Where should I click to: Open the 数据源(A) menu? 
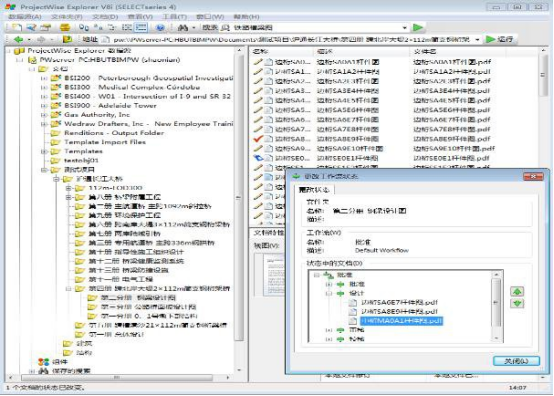coord(25,17)
